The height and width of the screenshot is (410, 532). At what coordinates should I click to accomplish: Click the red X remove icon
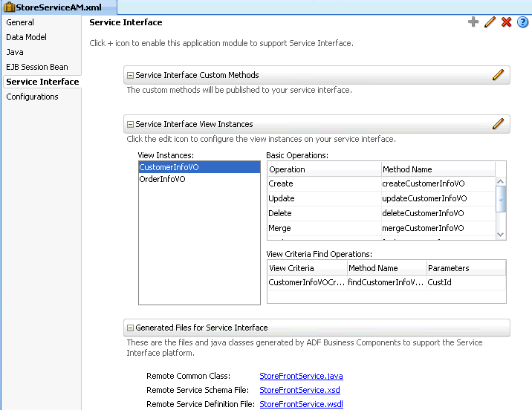pos(506,22)
